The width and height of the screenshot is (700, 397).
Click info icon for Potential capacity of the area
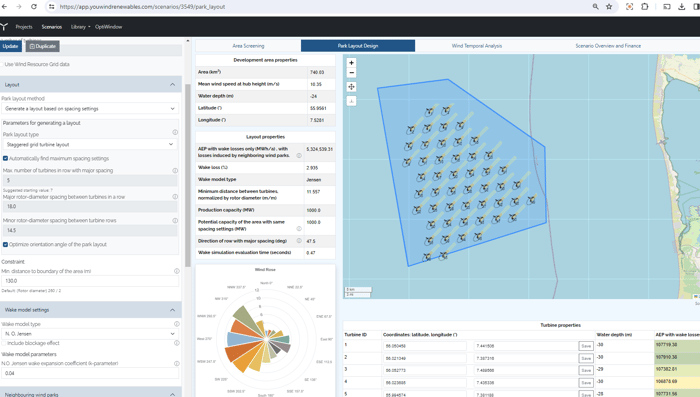tap(299, 229)
